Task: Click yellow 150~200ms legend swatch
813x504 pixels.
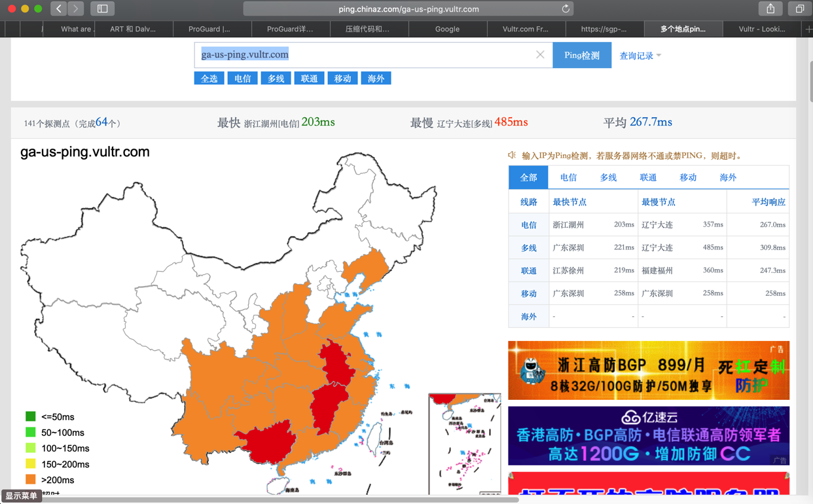Action: tap(30, 463)
